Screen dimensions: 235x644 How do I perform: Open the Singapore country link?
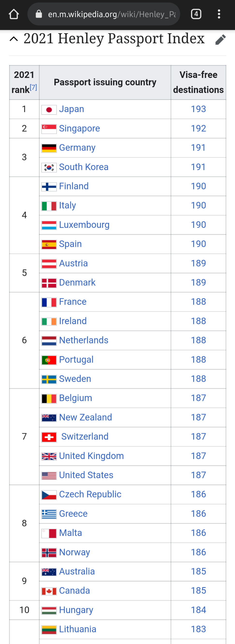tap(79, 129)
